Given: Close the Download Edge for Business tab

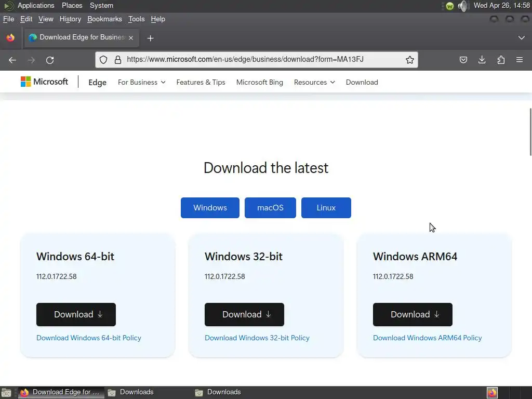Looking at the screenshot, I should click(x=131, y=37).
